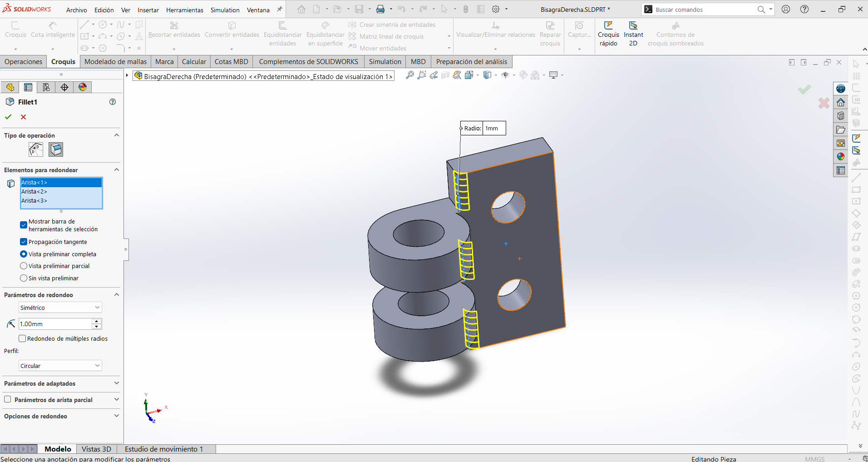Select Arista<2> in the edge list

click(61, 191)
